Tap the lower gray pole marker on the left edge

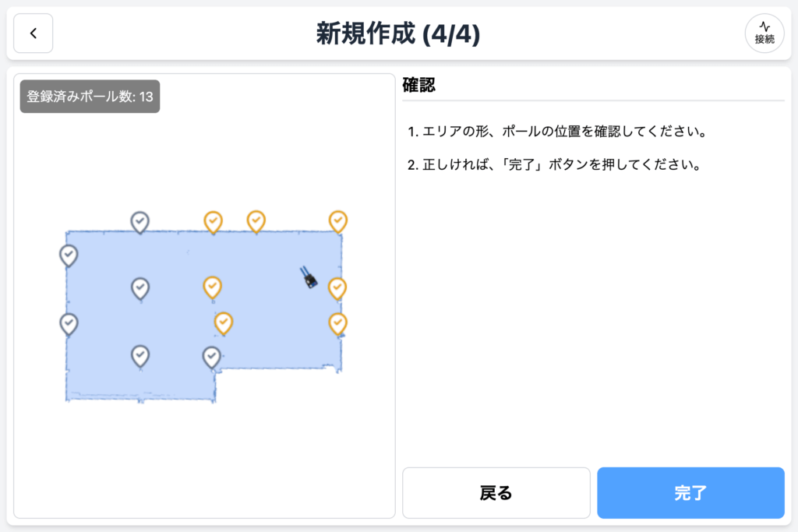click(69, 323)
